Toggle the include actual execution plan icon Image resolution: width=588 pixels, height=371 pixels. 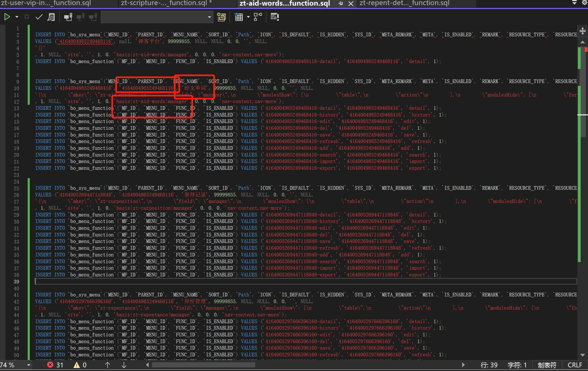(x=258, y=17)
